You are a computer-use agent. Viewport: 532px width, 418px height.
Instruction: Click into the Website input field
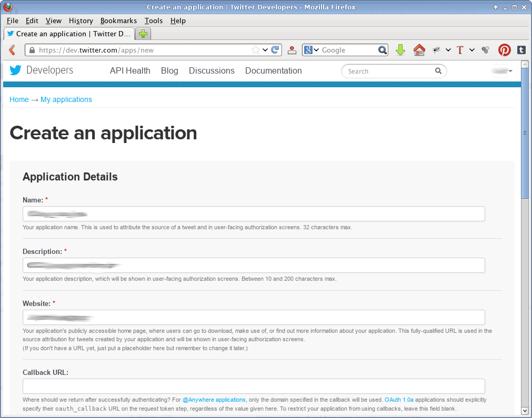[254, 318]
